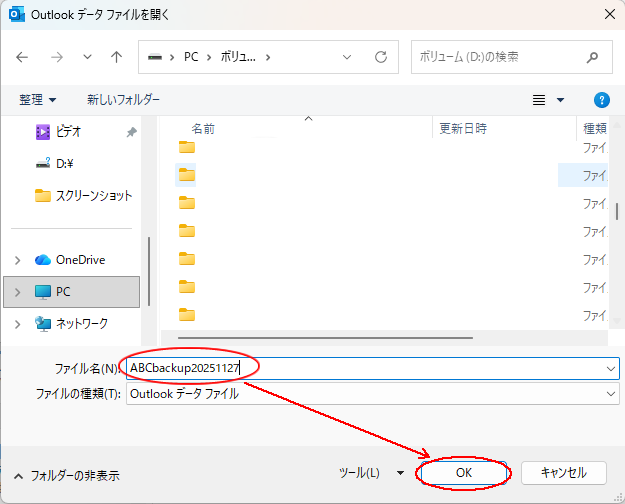Open the address bar history dropdown
This screenshot has height=504, width=625.
[347, 57]
